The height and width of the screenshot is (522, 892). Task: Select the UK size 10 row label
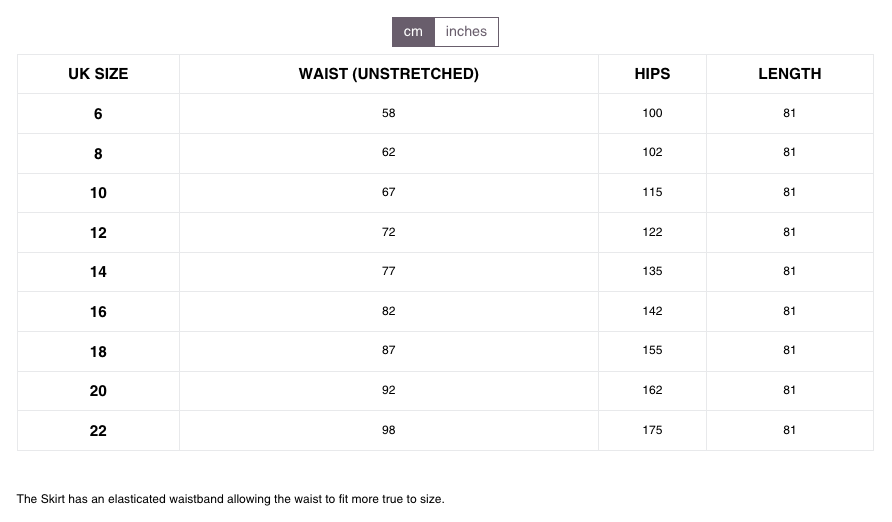coord(98,193)
